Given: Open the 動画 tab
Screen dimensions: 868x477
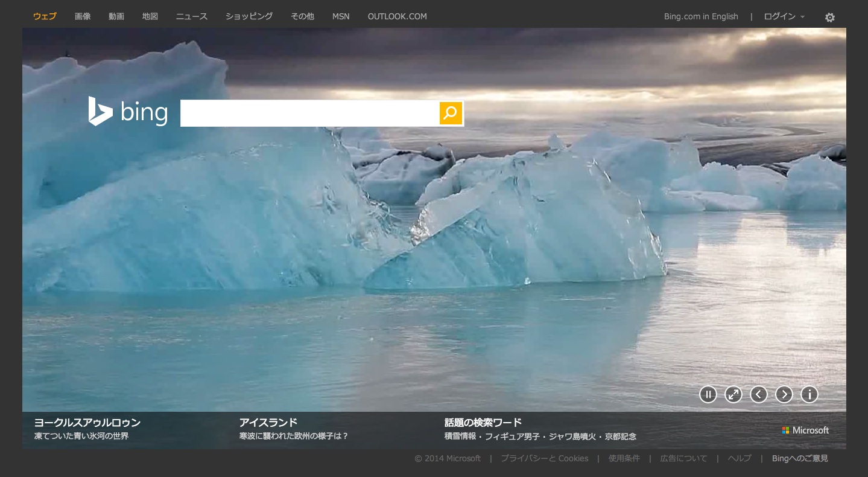Looking at the screenshot, I should 116,16.
